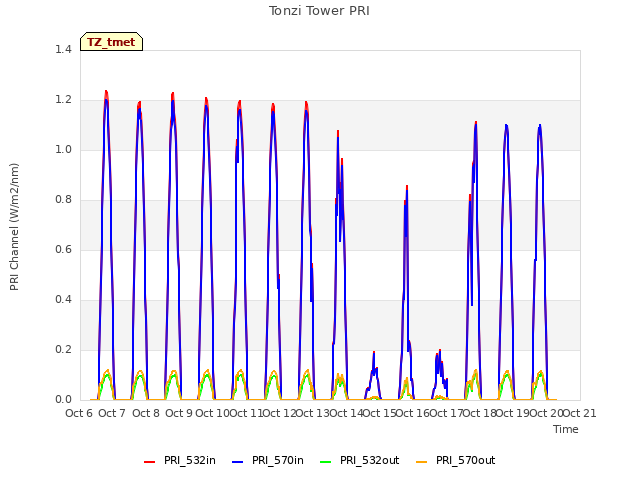The height and width of the screenshot is (480, 640).
Task: Click the Oct 6 tick label
Action: tap(79, 413)
